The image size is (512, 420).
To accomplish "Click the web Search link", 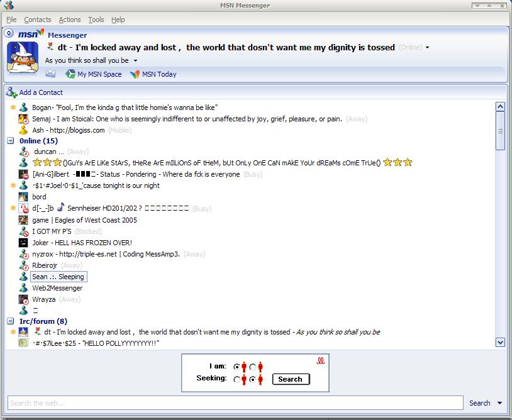I will click(x=480, y=403).
